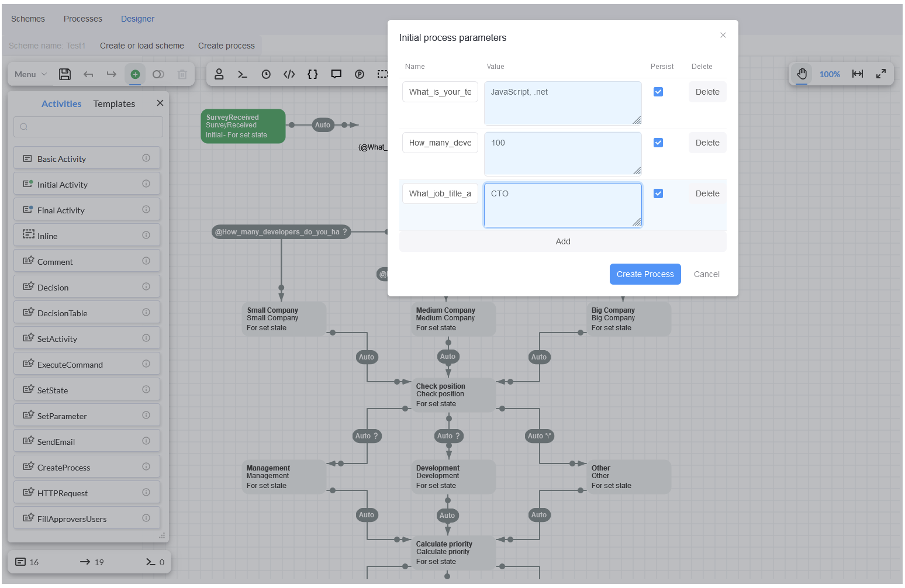Show info for Decision activity
This screenshot has width=905, height=588.
[146, 286]
